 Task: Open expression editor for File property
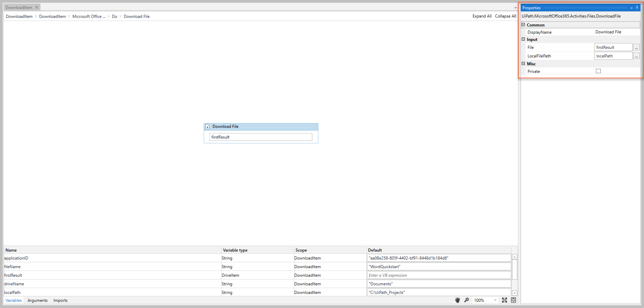[636, 47]
